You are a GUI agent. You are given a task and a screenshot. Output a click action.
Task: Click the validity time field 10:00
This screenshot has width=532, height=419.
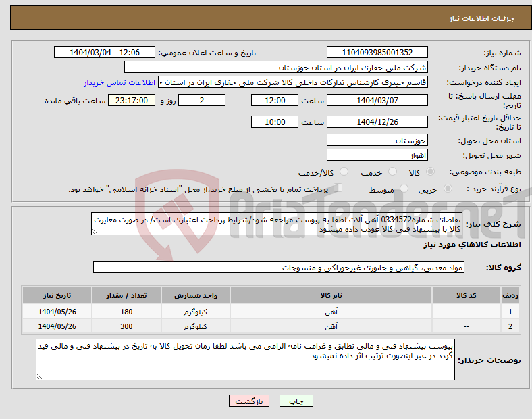(275, 122)
